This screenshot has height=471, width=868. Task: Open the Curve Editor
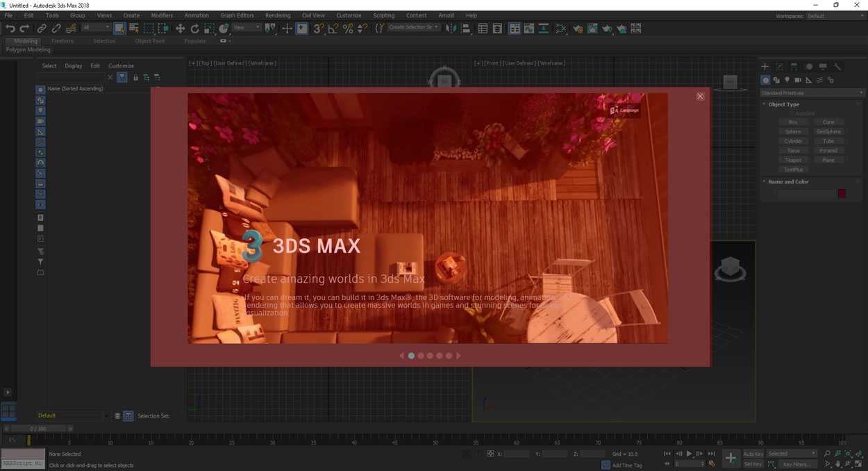tap(529, 28)
